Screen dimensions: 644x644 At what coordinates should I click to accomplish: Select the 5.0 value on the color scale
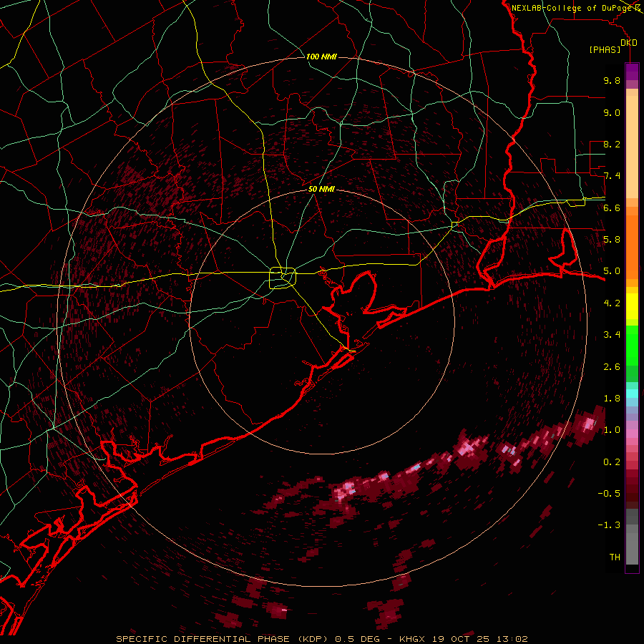pos(612,271)
